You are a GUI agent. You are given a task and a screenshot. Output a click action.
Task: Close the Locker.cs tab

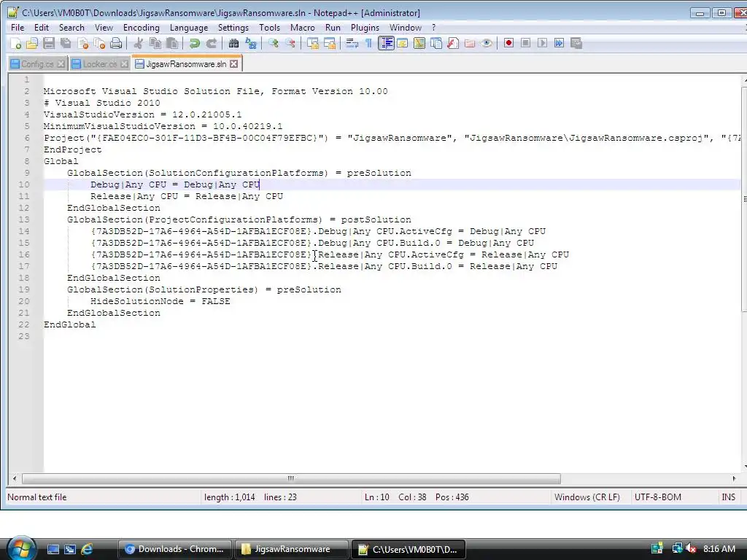point(124,64)
